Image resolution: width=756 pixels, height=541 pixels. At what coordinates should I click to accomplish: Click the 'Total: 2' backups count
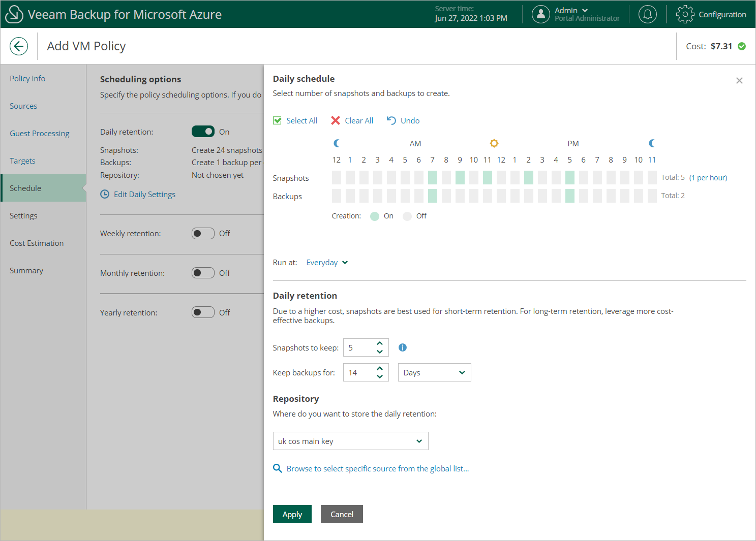tap(673, 196)
